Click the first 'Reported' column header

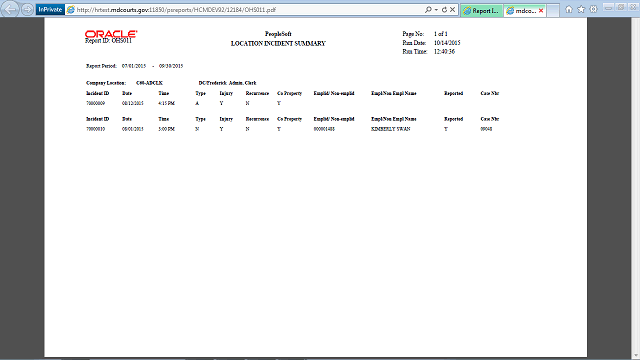point(453,93)
